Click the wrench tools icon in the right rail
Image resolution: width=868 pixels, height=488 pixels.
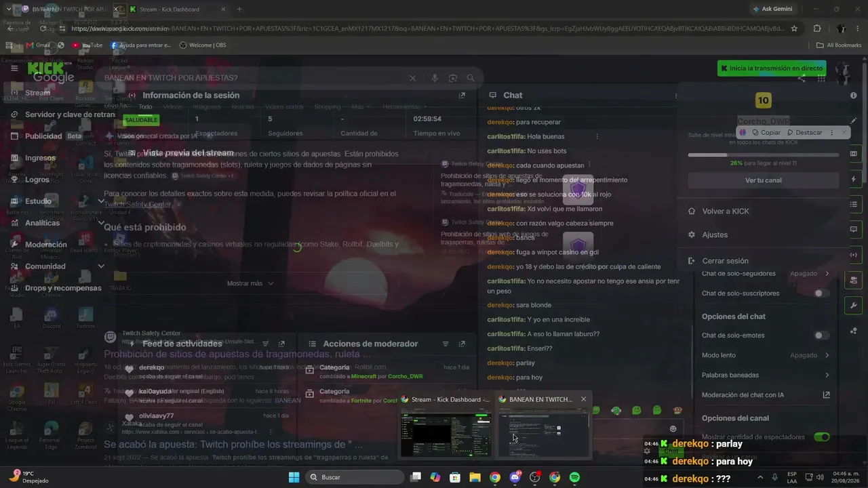coord(853,305)
